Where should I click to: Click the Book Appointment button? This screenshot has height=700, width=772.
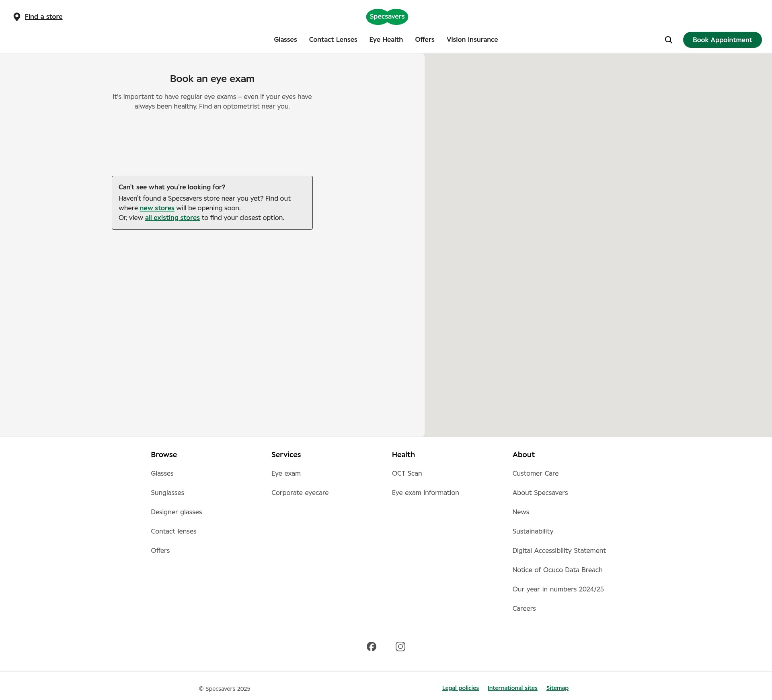tap(722, 40)
